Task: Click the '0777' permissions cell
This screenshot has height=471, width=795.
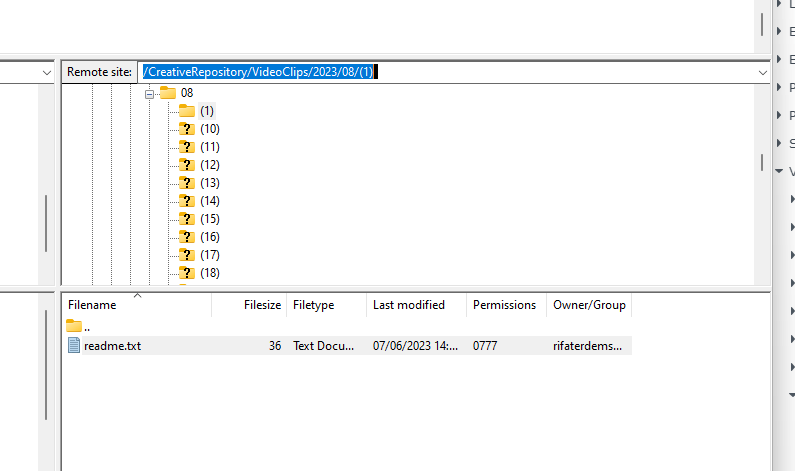Action: [x=485, y=346]
